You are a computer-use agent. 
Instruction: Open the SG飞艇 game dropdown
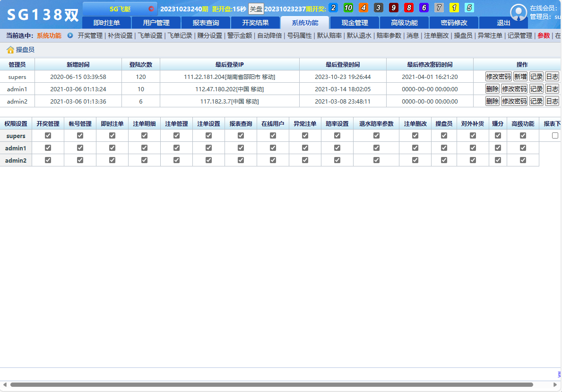coord(120,9)
